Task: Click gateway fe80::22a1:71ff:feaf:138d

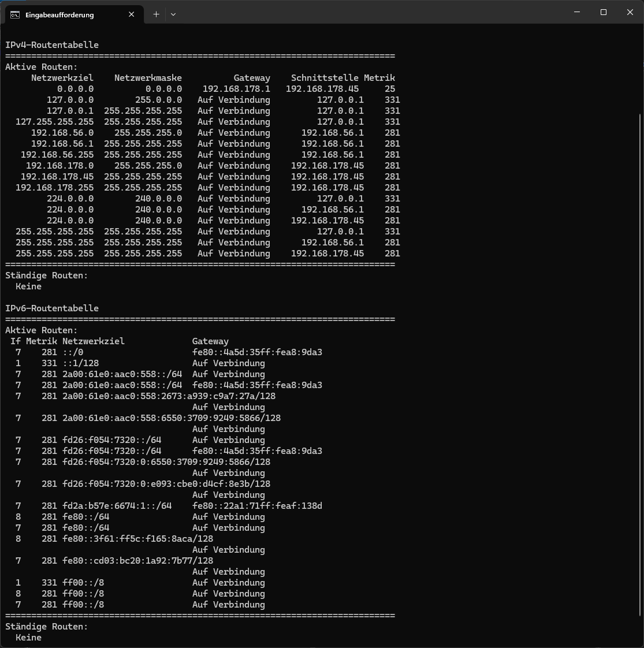Action: click(x=257, y=506)
